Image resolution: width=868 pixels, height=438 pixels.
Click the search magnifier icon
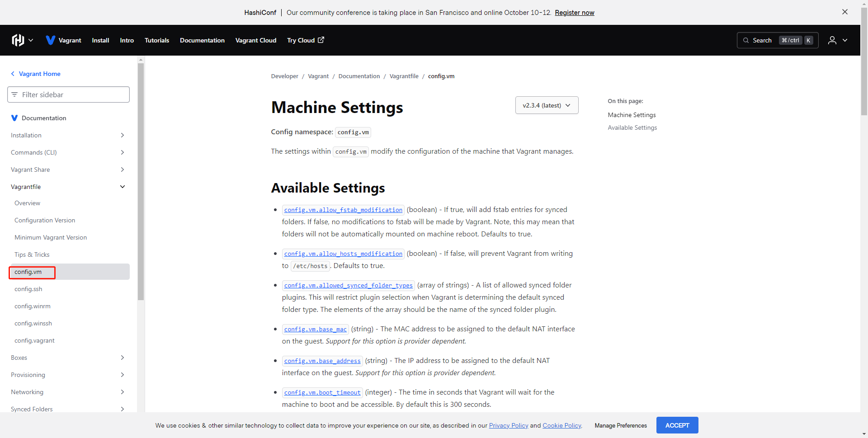746,40
